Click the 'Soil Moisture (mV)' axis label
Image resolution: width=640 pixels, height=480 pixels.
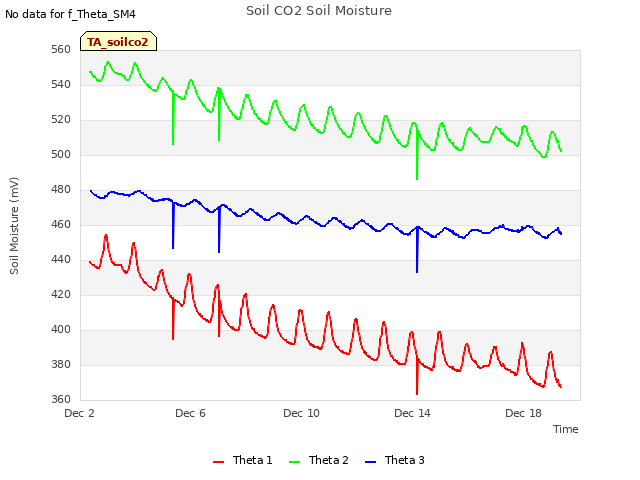[14, 226]
